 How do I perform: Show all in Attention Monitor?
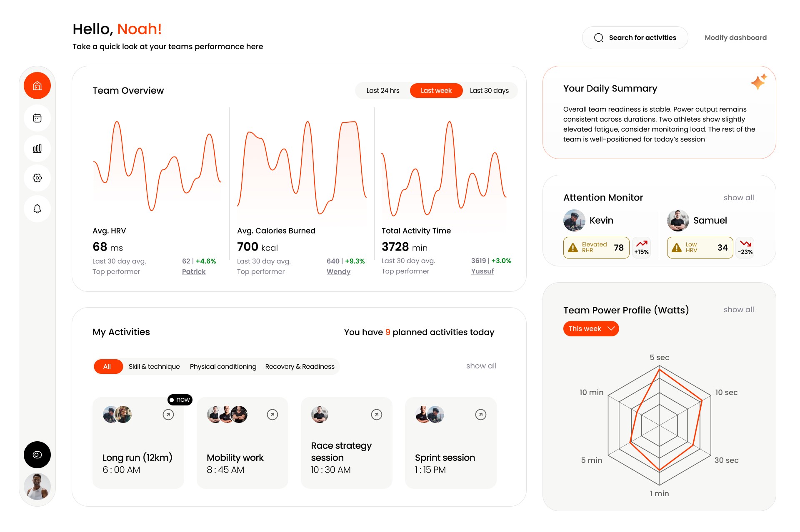point(738,198)
